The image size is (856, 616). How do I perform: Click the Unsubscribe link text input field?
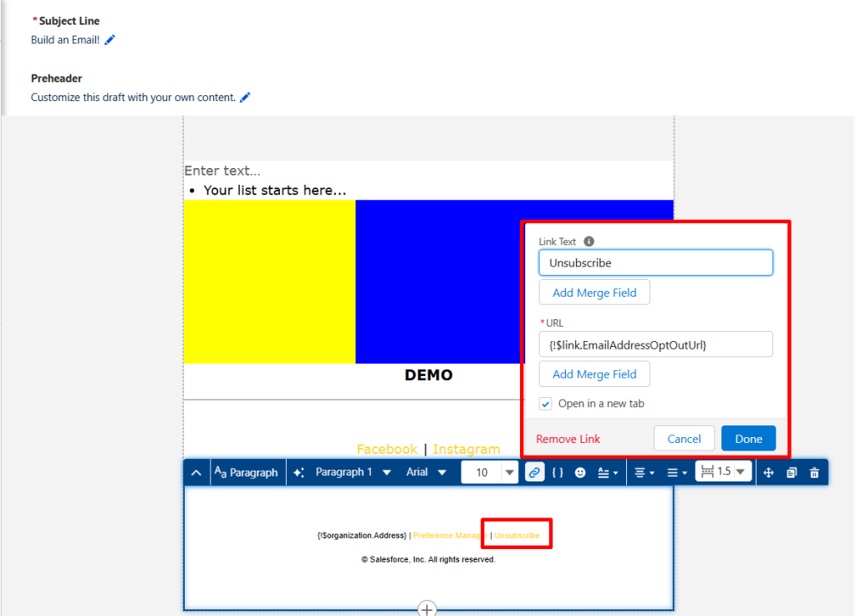click(x=655, y=262)
